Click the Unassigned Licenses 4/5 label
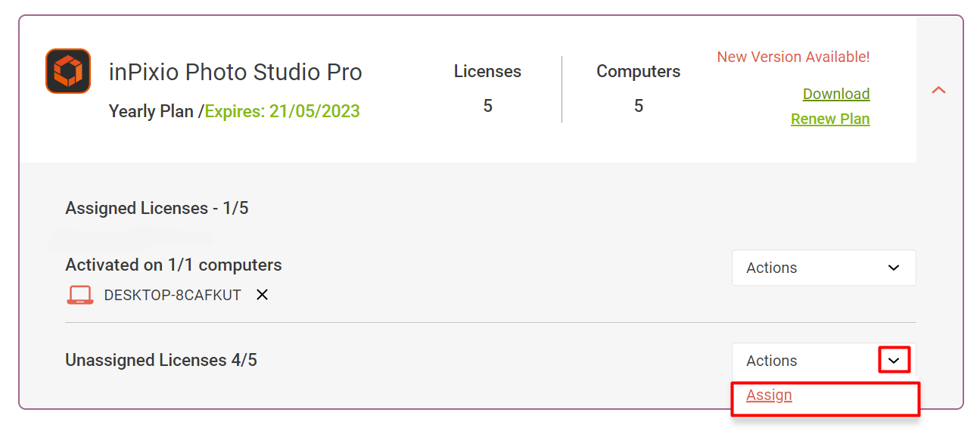The height and width of the screenshot is (434, 980). [161, 360]
